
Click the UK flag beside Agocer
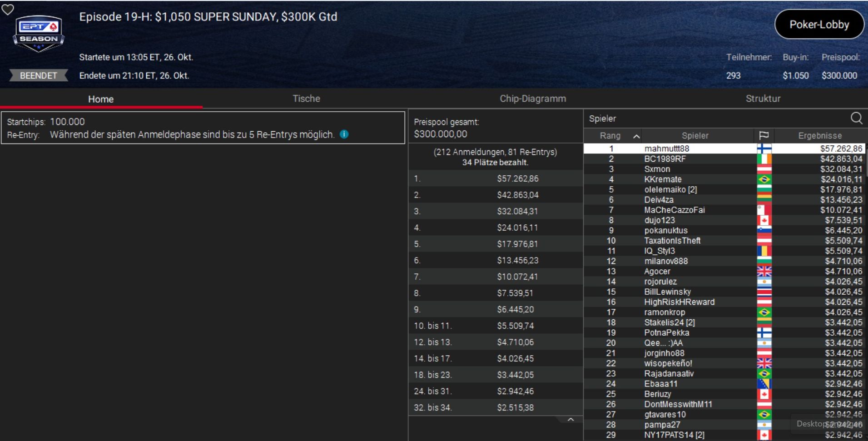[764, 271]
